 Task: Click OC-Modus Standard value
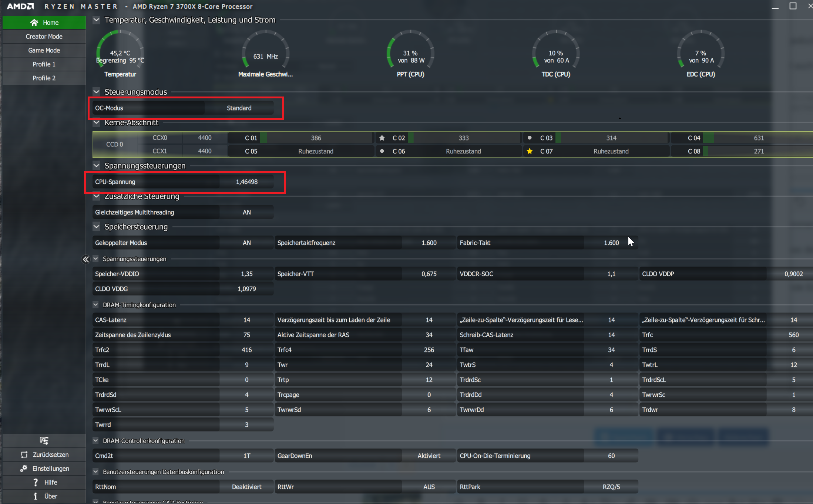click(239, 108)
